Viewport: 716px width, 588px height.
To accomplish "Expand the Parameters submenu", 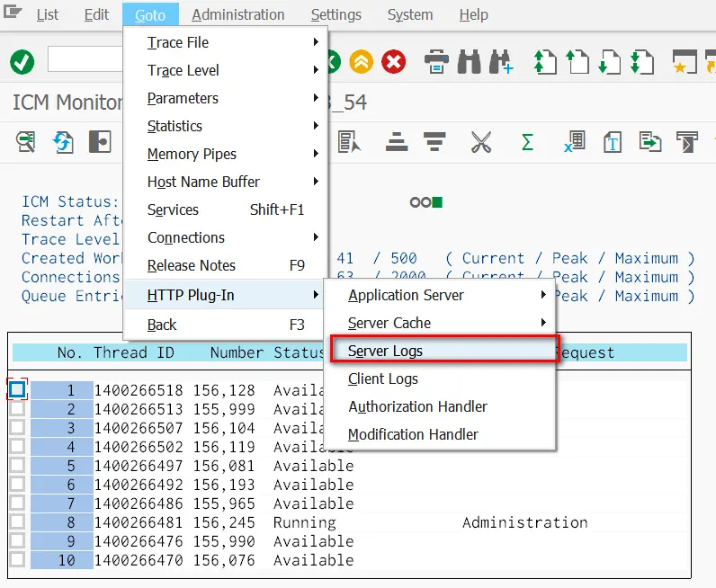I will click(226, 98).
